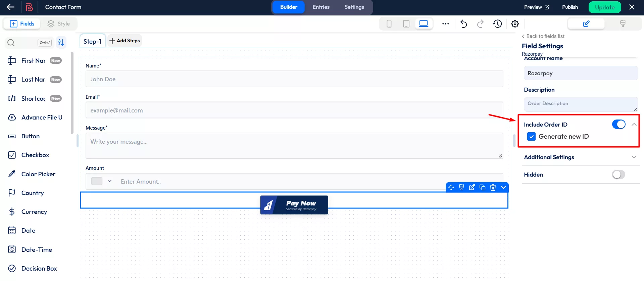Click the green Update button
Viewport: 644px width, 281px height.
(x=604, y=7)
